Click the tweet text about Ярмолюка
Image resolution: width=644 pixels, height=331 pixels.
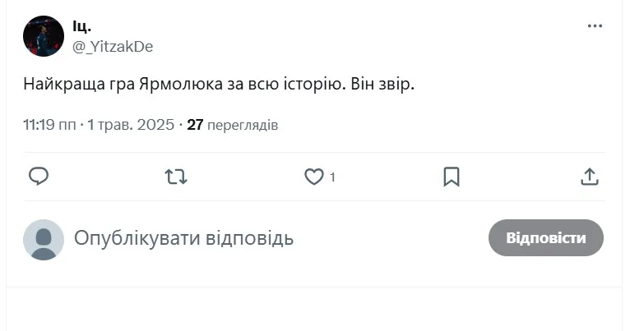[219, 85]
